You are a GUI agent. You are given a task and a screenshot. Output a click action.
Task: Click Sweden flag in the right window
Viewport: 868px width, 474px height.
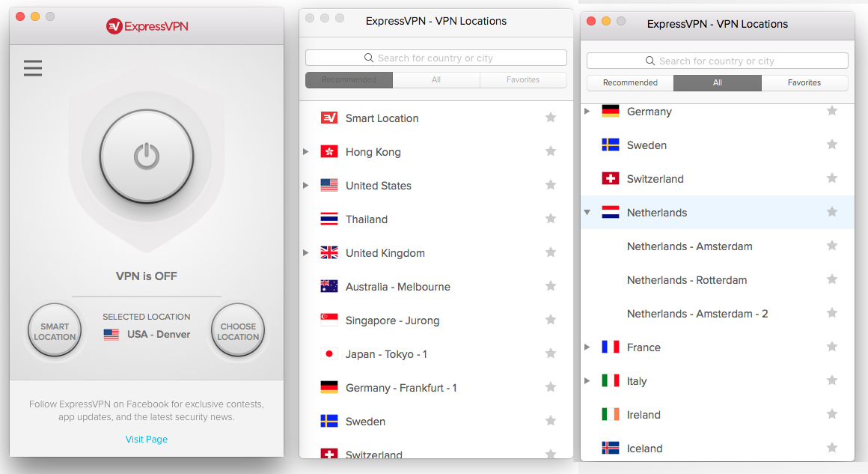[x=610, y=145]
